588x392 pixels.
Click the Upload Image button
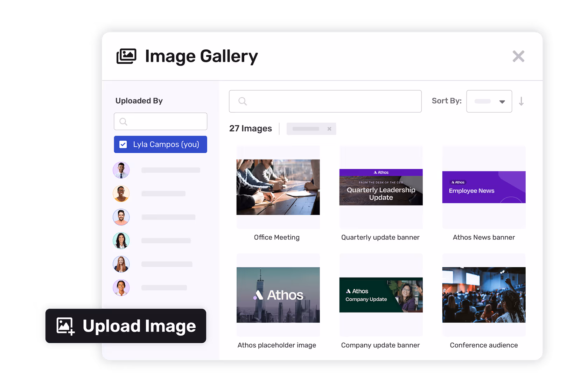click(x=126, y=326)
